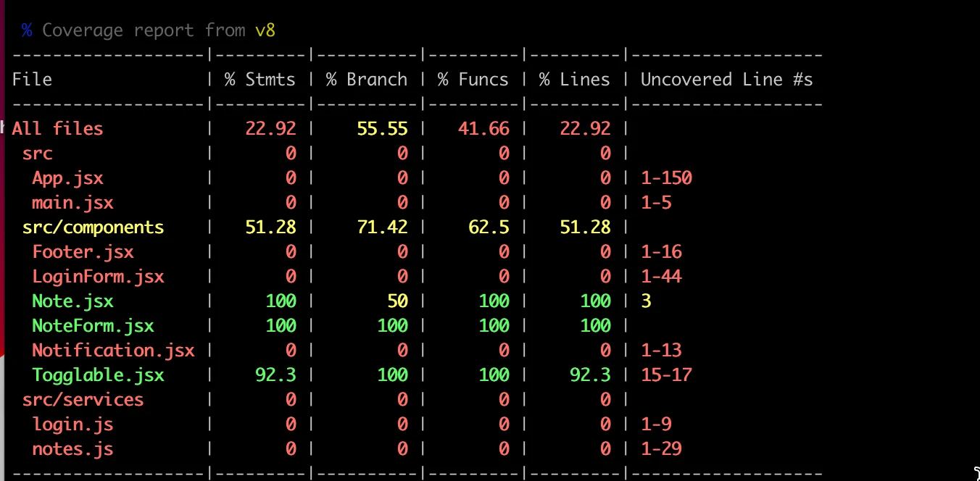Click the "% Branch" column header
Screen dimensions: 980x481
tap(367, 80)
